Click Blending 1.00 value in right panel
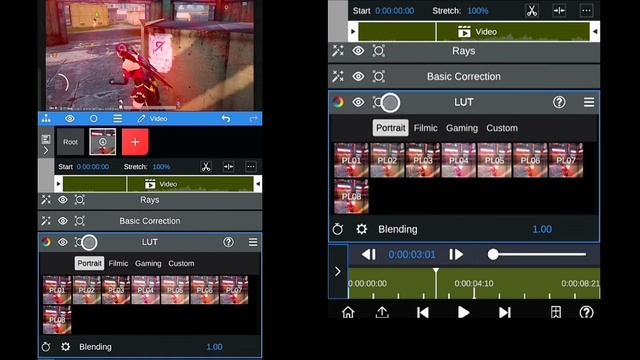 pyautogui.click(x=542, y=229)
